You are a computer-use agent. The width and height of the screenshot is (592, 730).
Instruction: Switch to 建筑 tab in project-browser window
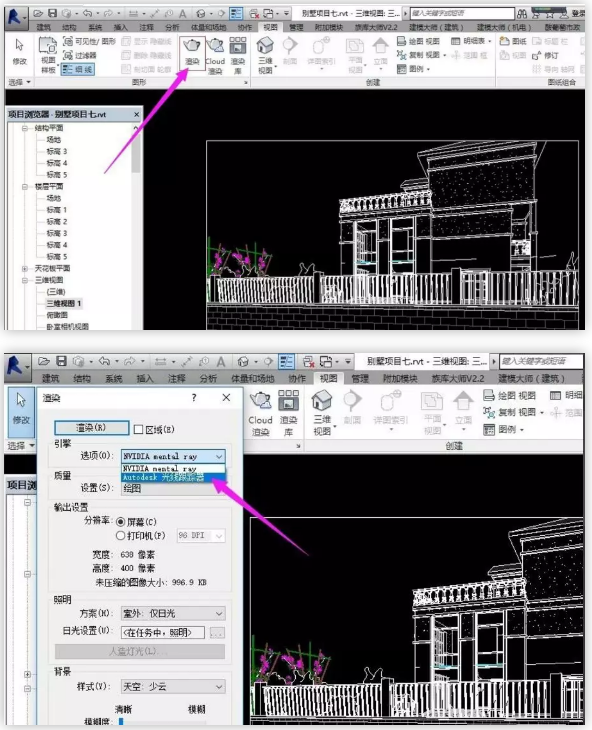[x=44, y=27]
